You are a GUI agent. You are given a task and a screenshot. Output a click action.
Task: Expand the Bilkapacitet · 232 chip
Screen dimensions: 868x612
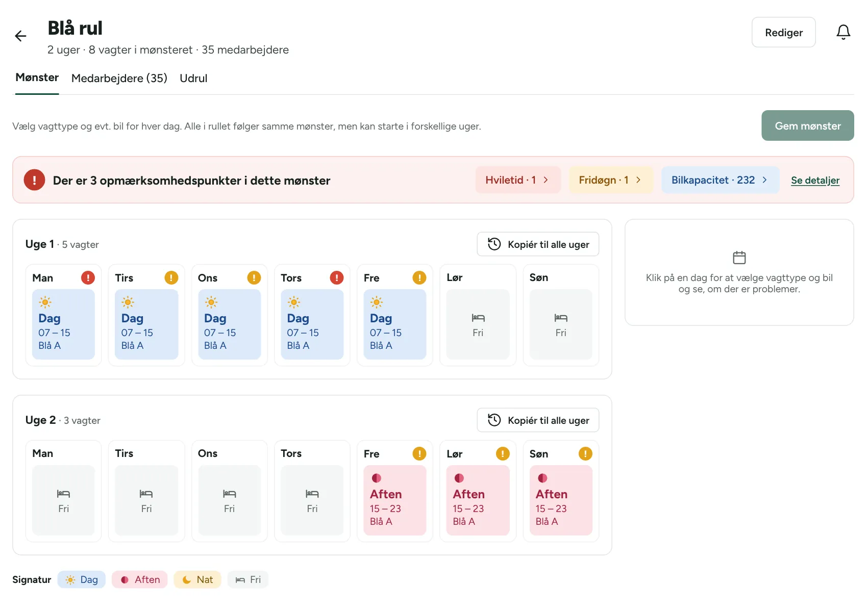click(x=720, y=180)
